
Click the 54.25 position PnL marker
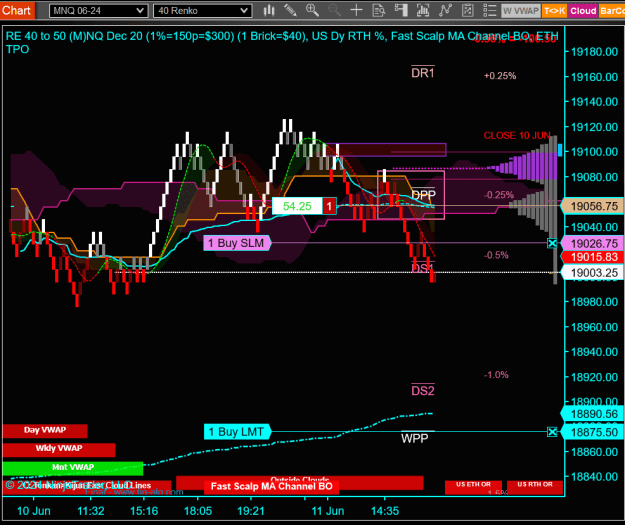297,206
